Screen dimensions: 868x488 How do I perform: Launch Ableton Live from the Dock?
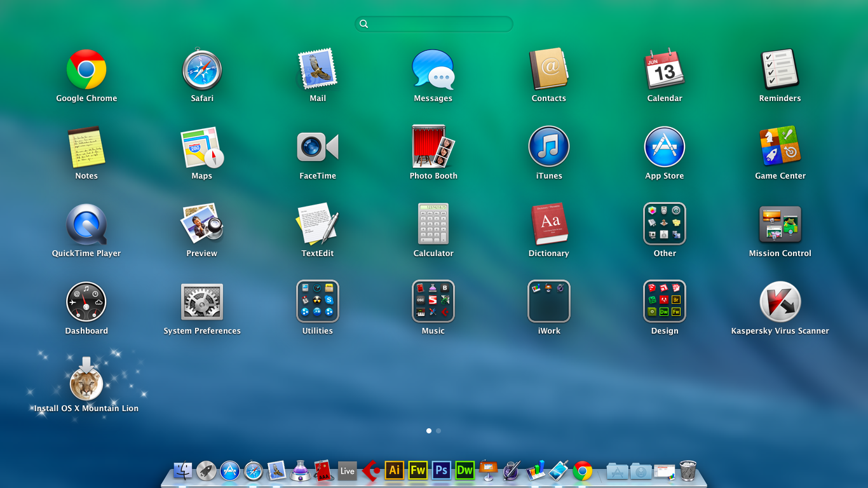[x=347, y=470]
